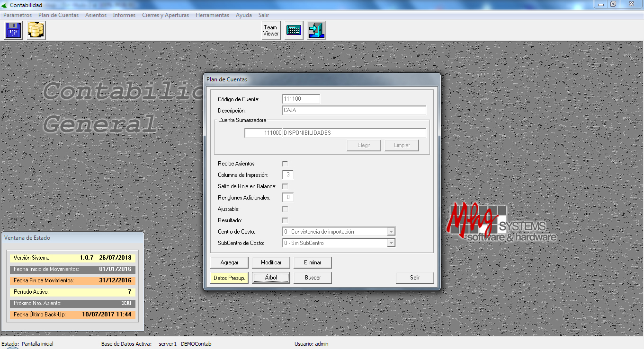Open the yellow database icon in toolbar

click(x=36, y=31)
